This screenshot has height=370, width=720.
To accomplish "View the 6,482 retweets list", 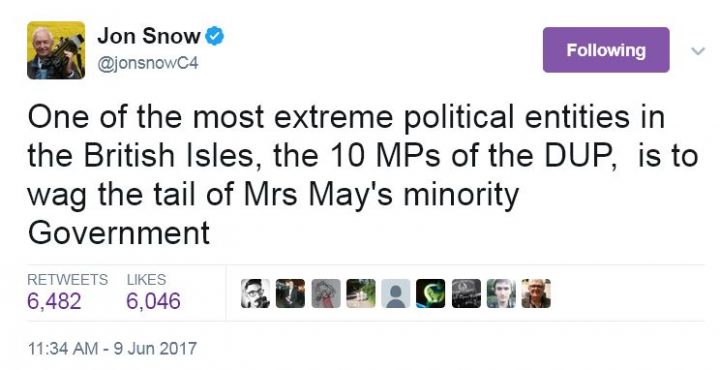I will click(x=54, y=301).
